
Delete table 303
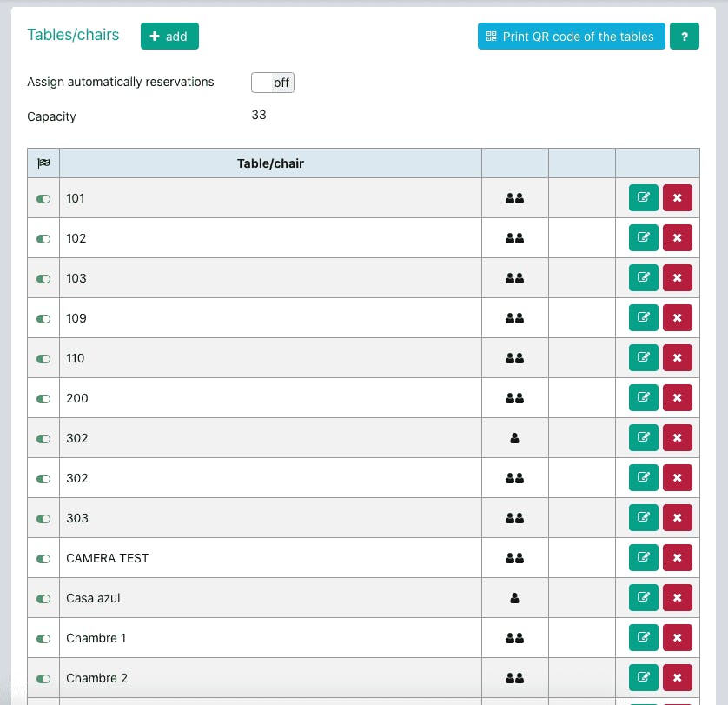[x=678, y=517]
